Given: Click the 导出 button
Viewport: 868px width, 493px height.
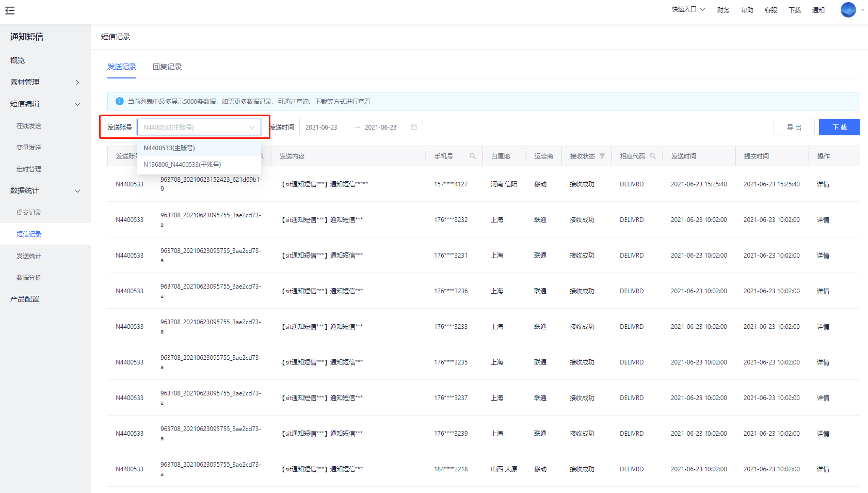Looking at the screenshot, I should (794, 127).
